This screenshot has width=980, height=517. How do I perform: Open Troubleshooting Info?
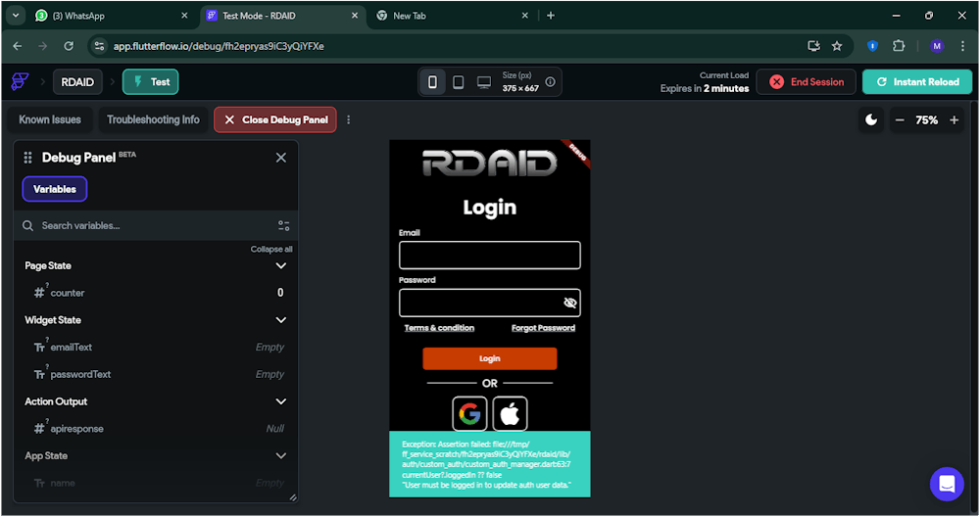coord(153,119)
